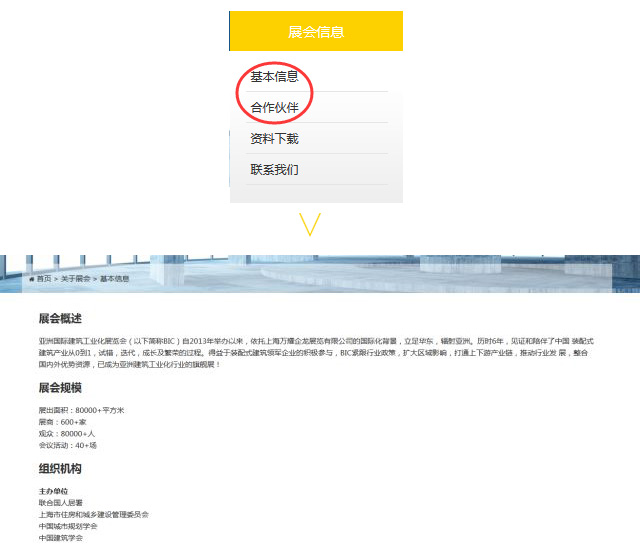640x547 pixels.
Task: Choose 联系我们 in the menu
Action: [x=274, y=169]
